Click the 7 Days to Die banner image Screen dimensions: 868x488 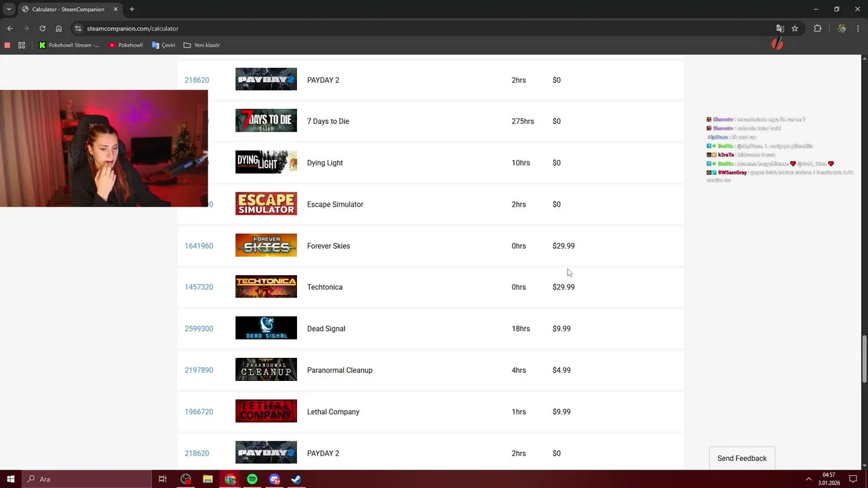click(x=266, y=121)
